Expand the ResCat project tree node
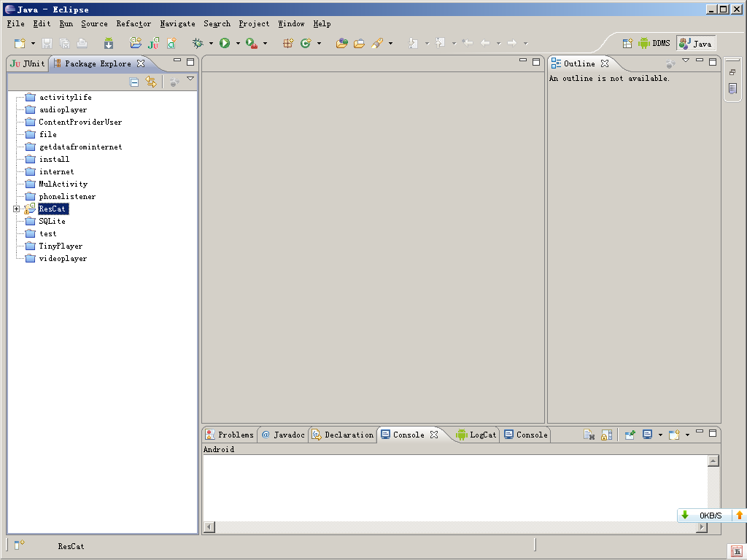 [x=16, y=209]
